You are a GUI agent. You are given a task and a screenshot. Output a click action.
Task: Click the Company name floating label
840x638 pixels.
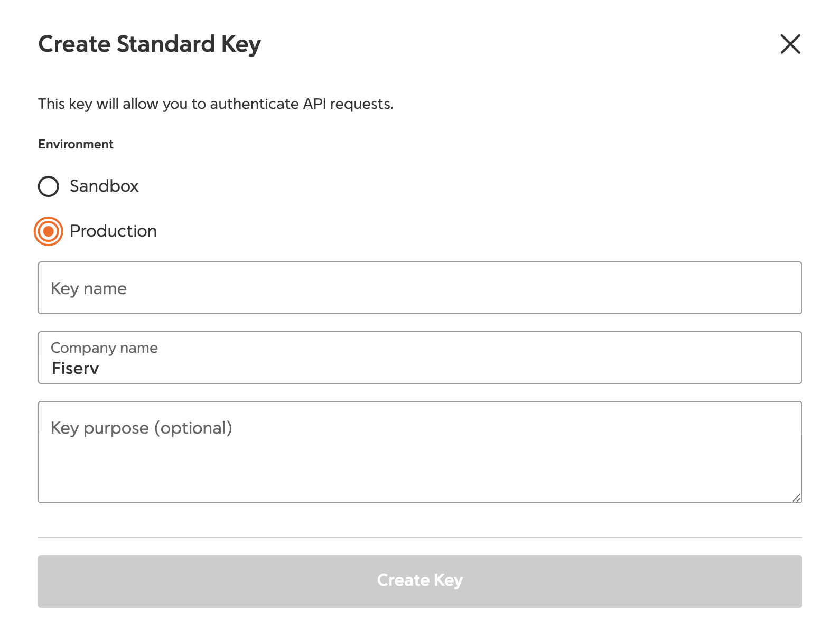pyautogui.click(x=104, y=348)
